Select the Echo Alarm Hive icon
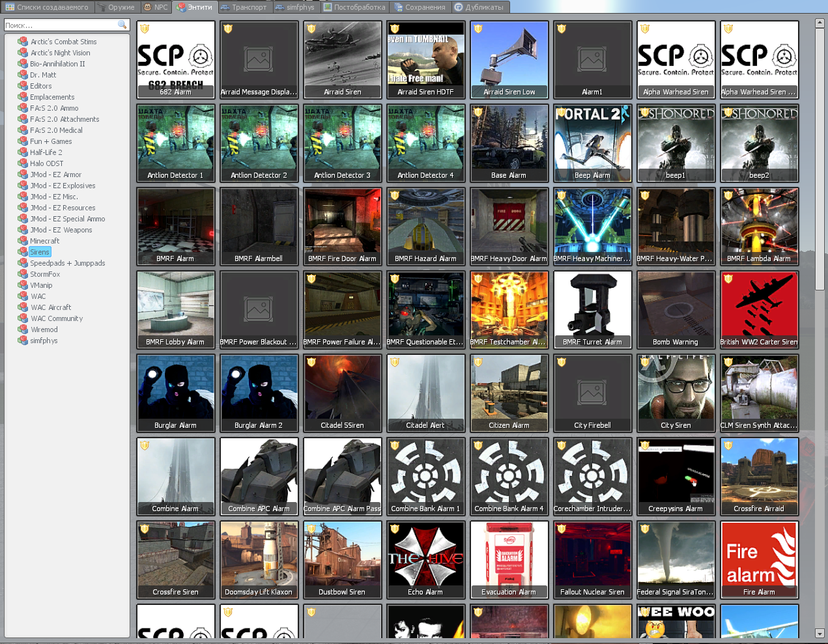This screenshot has width=828, height=644. [426, 560]
